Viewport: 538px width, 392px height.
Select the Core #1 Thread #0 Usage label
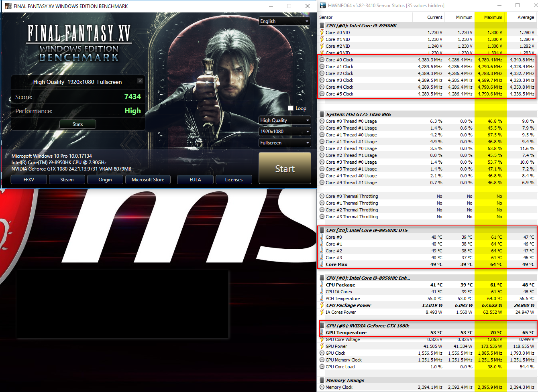pyautogui.click(x=351, y=135)
